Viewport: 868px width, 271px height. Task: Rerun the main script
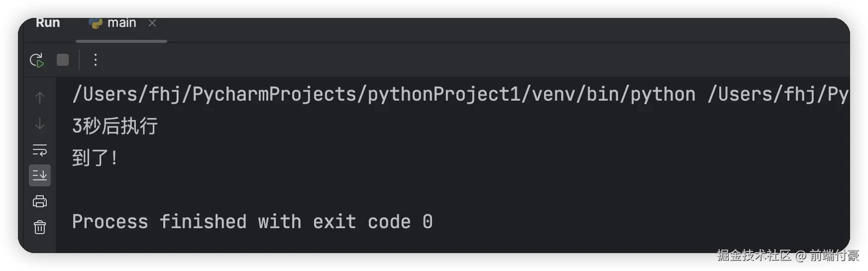click(37, 60)
